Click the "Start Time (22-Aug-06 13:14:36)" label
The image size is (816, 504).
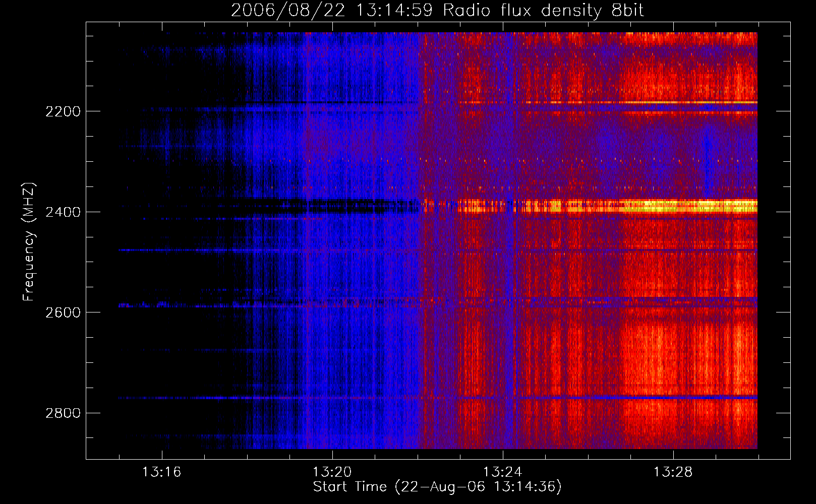[x=437, y=487]
